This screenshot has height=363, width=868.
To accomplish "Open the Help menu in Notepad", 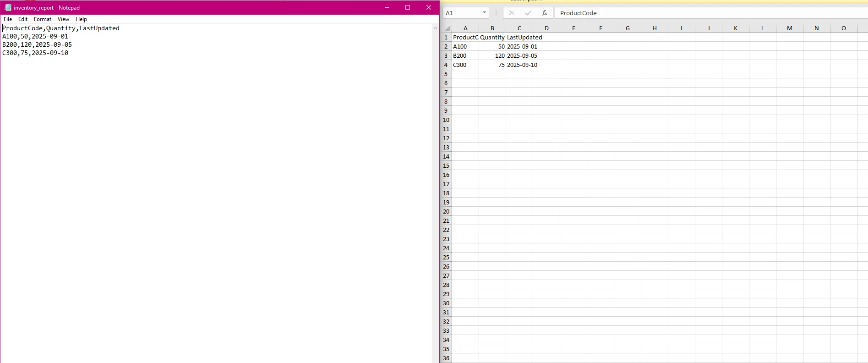I will (x=81, y=19).
